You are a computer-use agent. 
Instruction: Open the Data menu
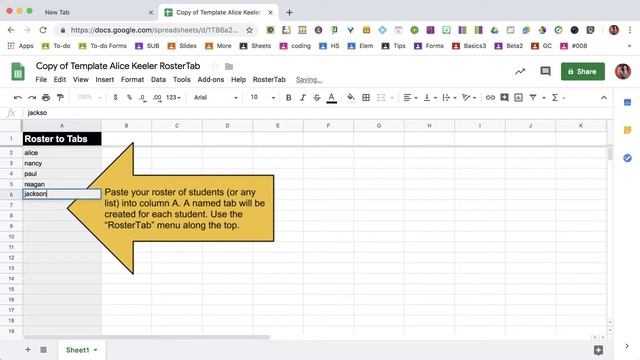click(x=158, y=80)
